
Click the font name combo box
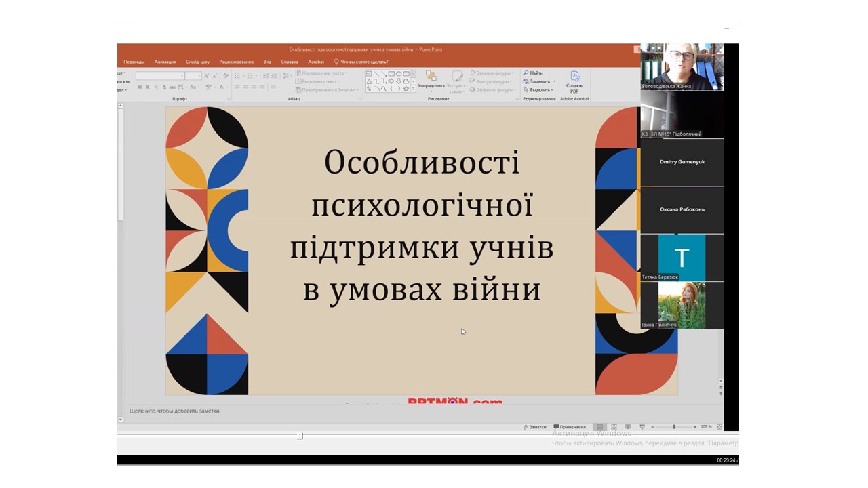[x=160, y=76]
